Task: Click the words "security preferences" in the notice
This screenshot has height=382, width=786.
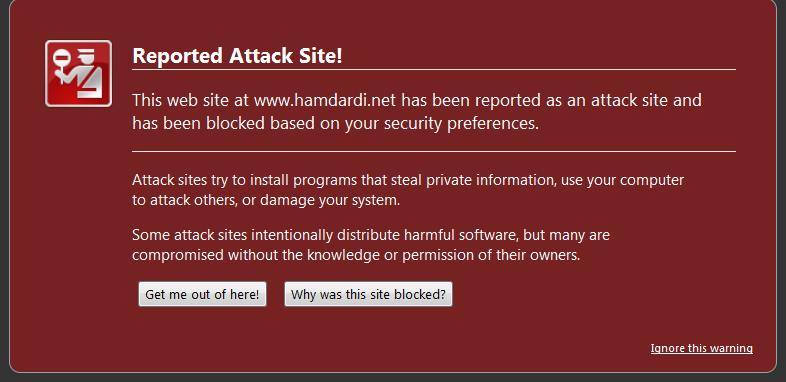Action: click(x=461, y=123)
